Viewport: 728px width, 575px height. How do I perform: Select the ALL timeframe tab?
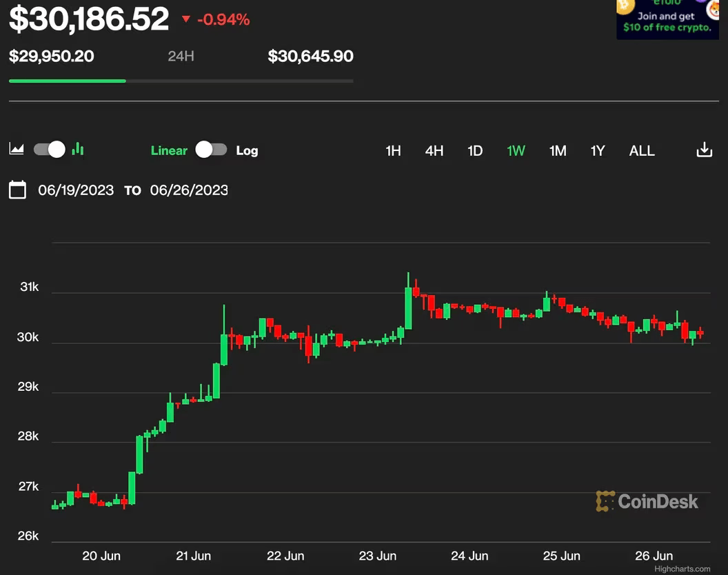pyautogui.click(x=641, y=150)
